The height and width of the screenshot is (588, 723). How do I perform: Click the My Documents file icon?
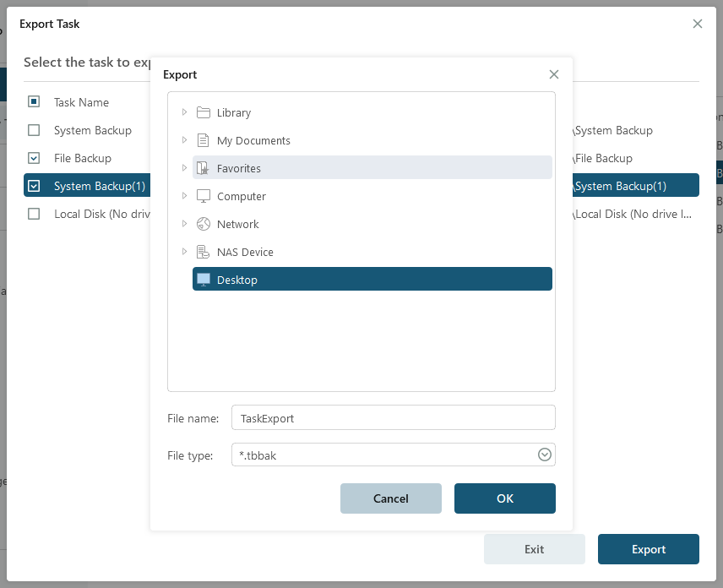point(203,140)
